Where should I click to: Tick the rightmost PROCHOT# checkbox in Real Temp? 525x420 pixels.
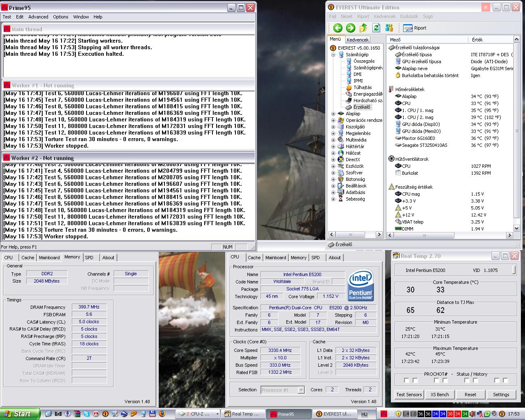click(x=505, y=381)
